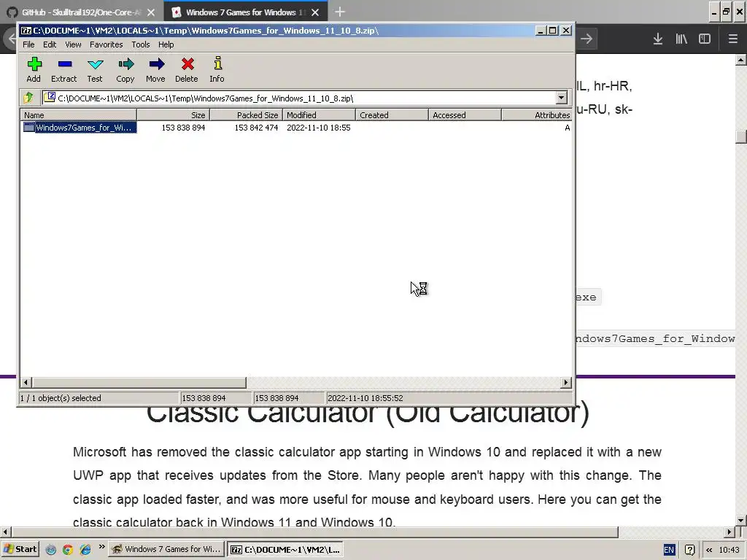Open the Favorites menu
The image size is (747, 560).
tap(107, 44)
